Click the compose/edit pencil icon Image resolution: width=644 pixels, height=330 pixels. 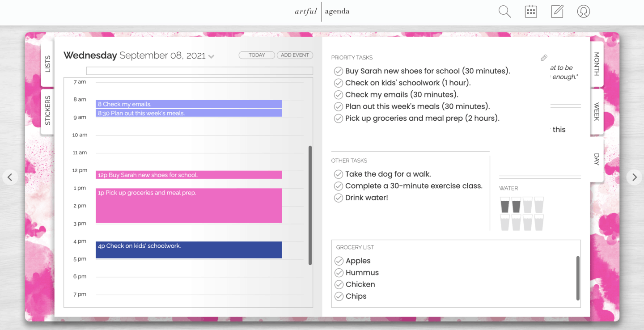(x=557, y=11)
